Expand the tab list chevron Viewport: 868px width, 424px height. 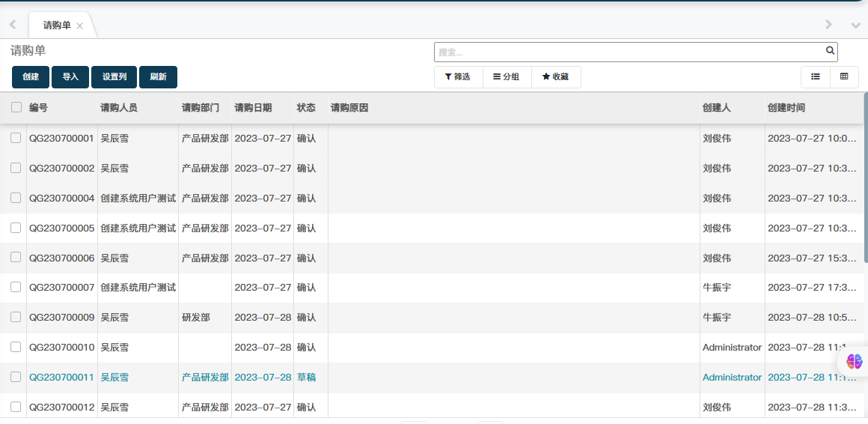[855, 25]
